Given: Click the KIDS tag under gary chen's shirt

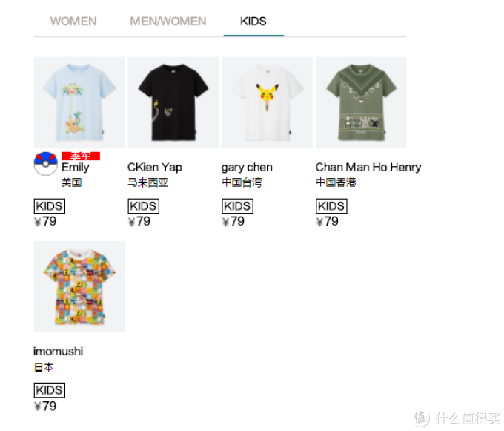Looking at the screenshot, I should pos(237,206).
